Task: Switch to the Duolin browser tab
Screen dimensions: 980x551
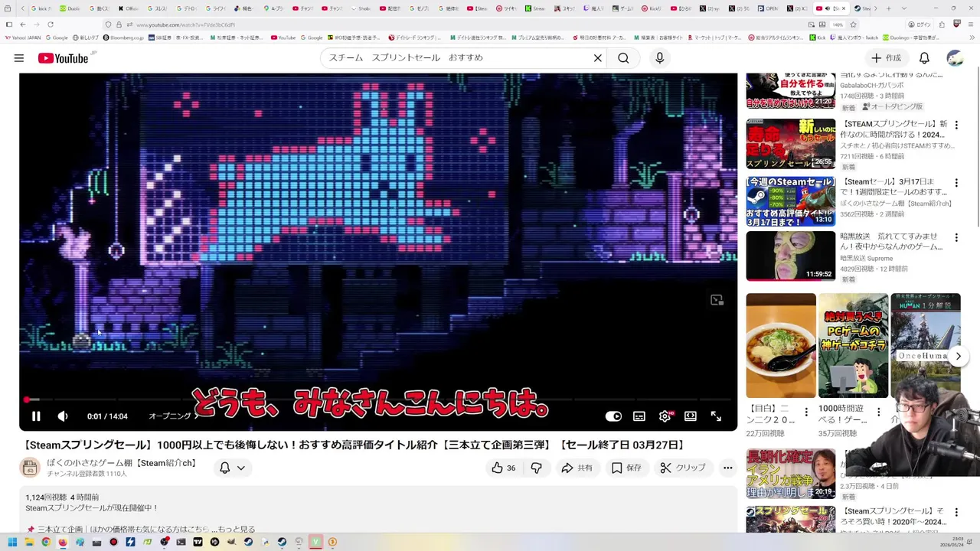Action: coord(69,8)
